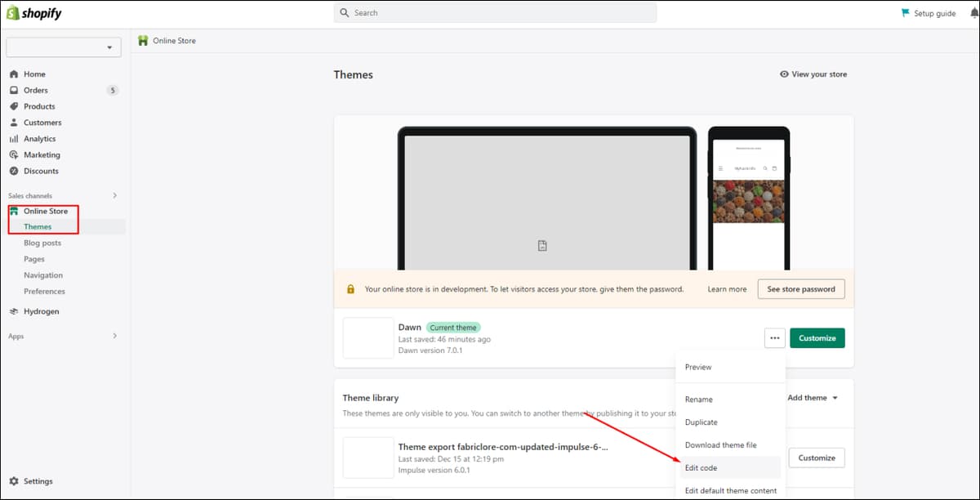Viewport: 980px width, 500px height.
Task: Click the Discounts badge icon
Action: (x=14, y=171)
